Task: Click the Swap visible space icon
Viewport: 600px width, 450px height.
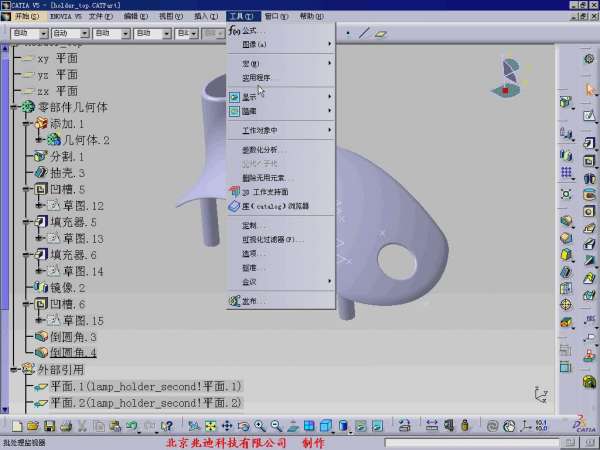Action: tap(377, 426)
